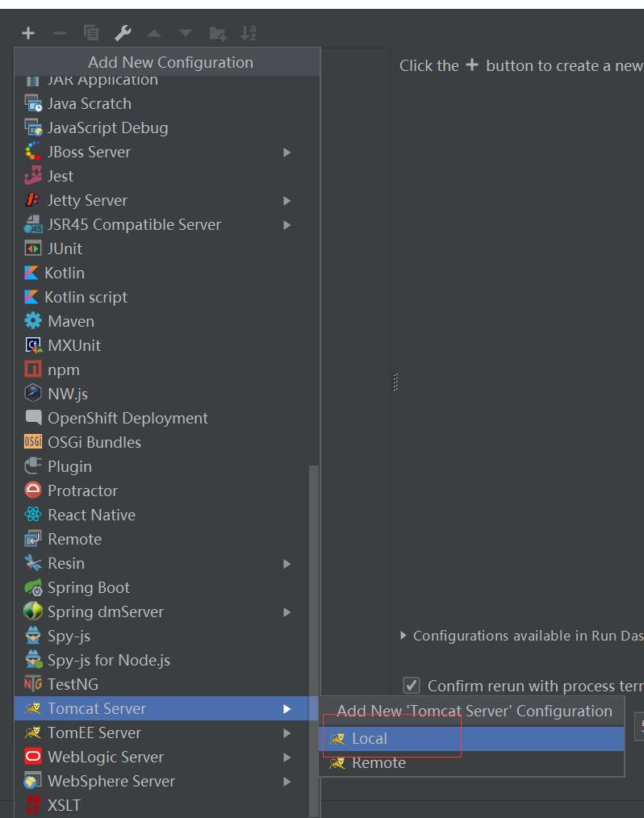
Task: Click the NW.js icon
Action: tap(33, 393)
